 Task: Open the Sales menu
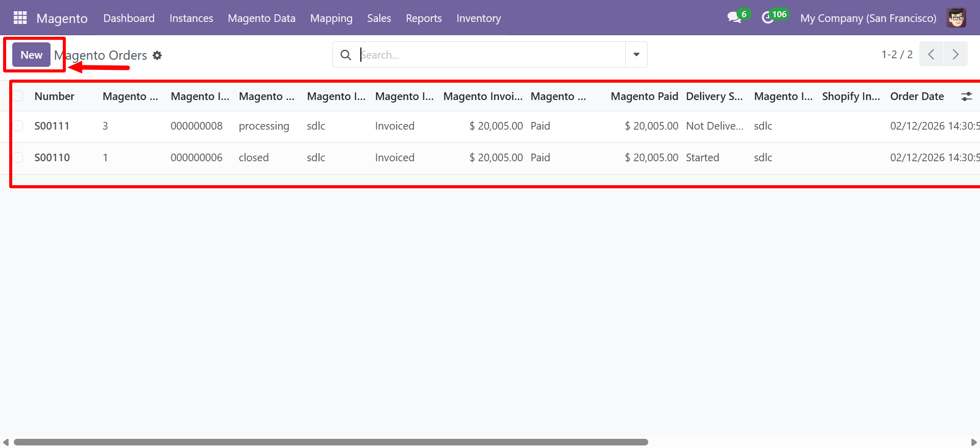379,18
